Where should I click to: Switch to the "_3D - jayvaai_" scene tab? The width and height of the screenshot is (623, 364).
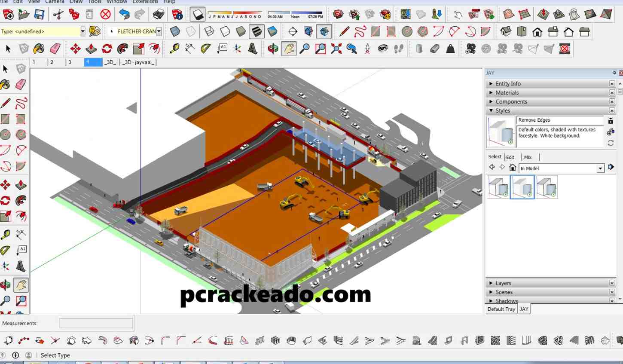click(138, 62)
